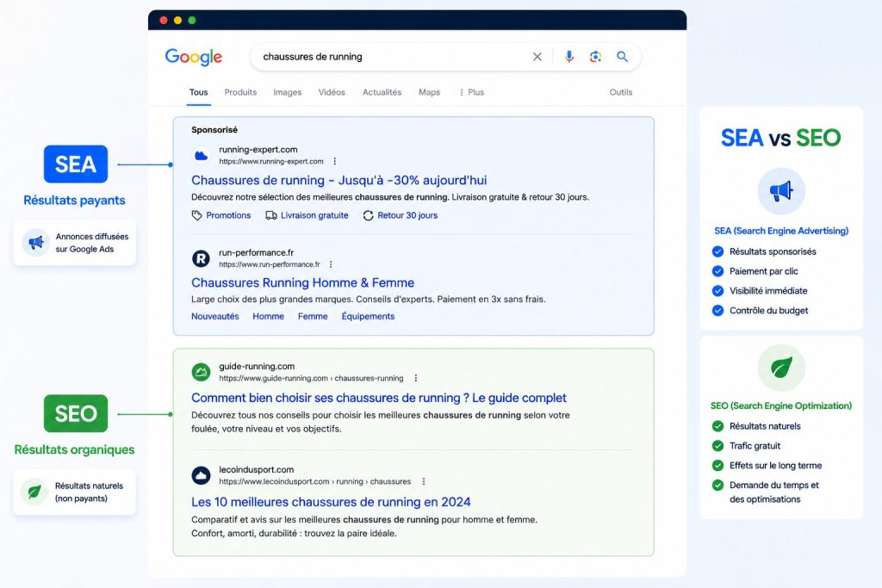Switch to the Maps tab
This screenshot has width=882, height=588.
(x=429, y=92)
